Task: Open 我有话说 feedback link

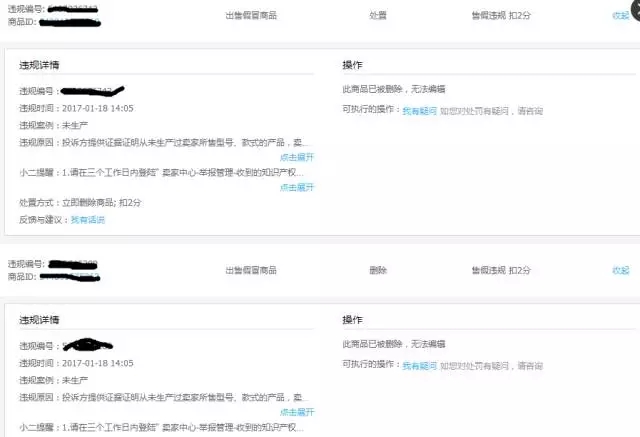Action: click(87, 219)
